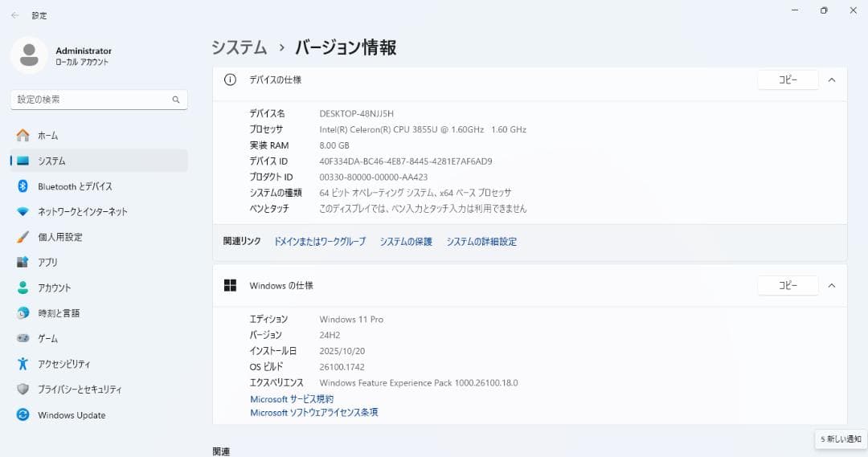The width and height of the screenshot is (868, 457).
Task: Click RAM value 8.00 GB
Action: (x=334, y=145)
